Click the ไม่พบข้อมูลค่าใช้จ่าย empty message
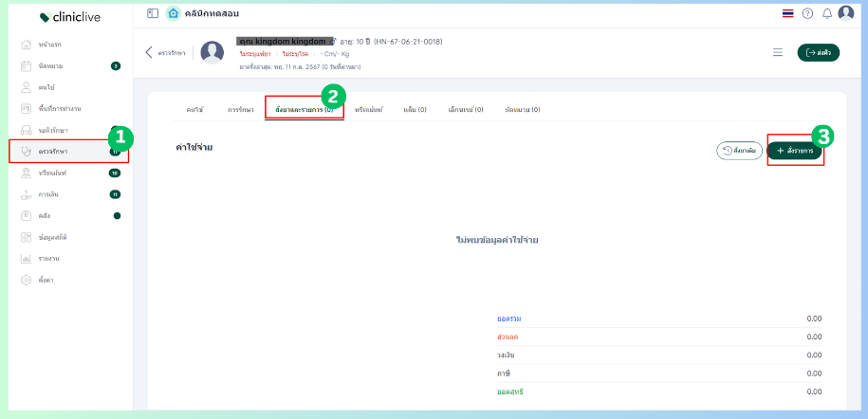The image size is (868, 419). point(497,240)
